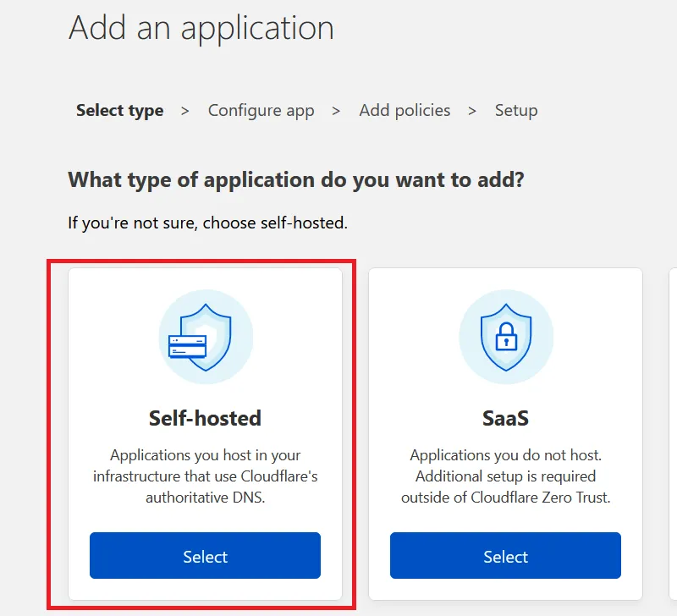Click the 'Add an application' heading
This screenshot has width=677, height=616.
coord(201,28)
